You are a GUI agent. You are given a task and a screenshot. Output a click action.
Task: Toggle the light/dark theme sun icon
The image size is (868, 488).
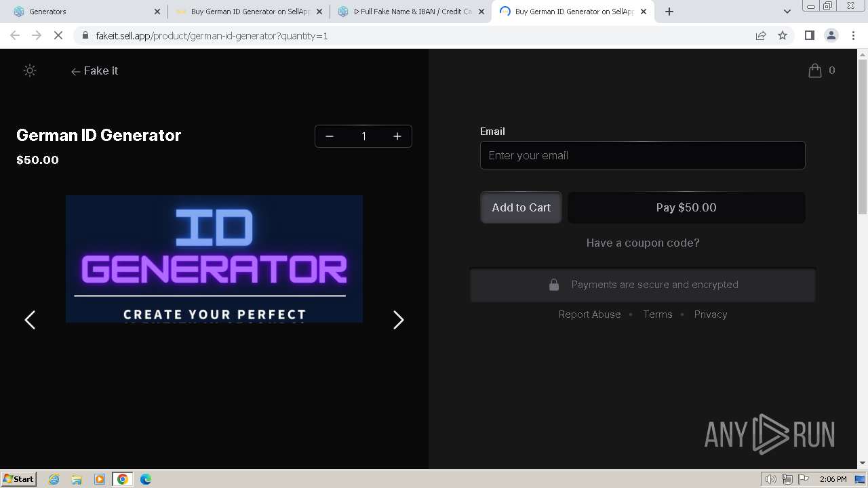coord(30,70)
